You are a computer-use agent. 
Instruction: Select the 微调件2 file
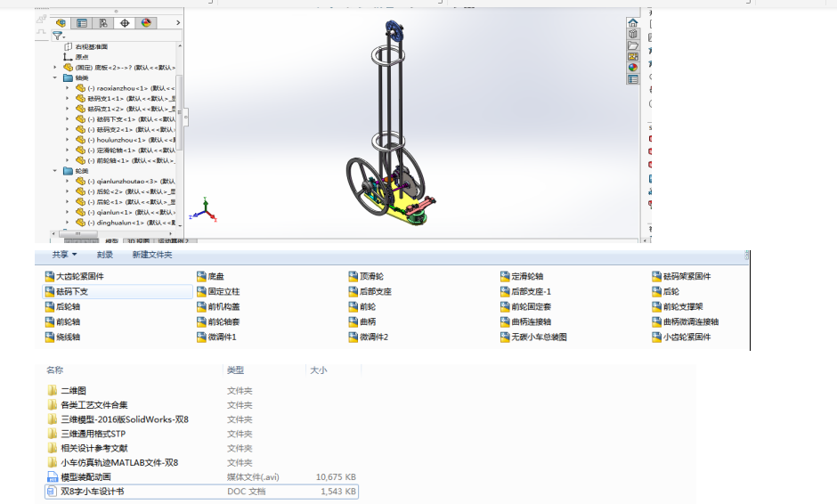pos(369,337)
